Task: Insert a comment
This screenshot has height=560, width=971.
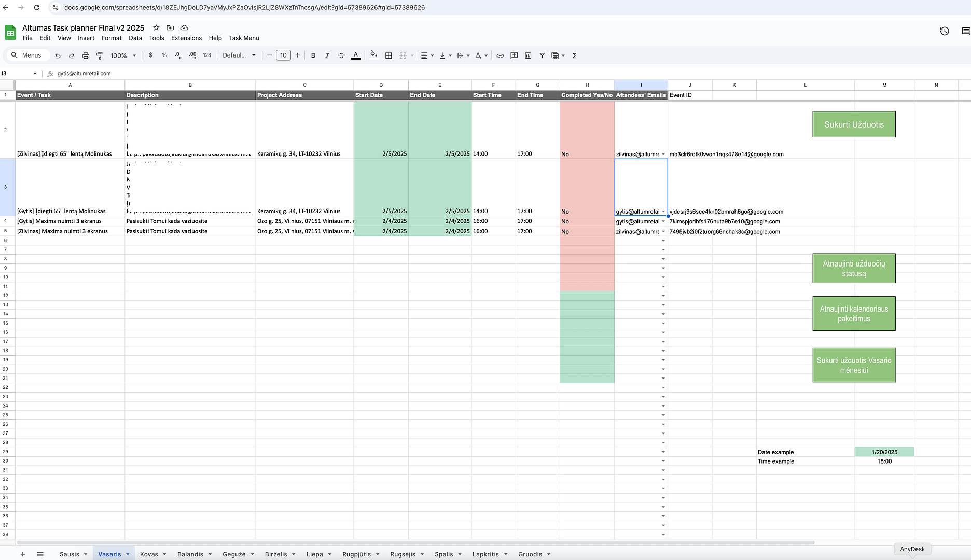Action: (x=514, y=55)
